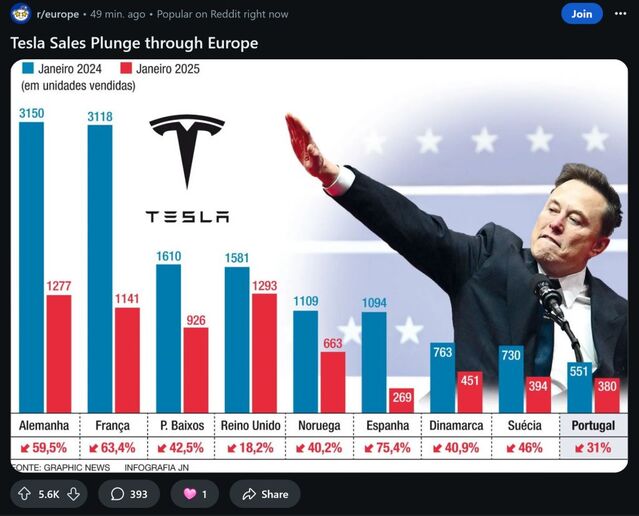The height and width of the screenshot is (516, 639).
Task: Open the 393 comments
Action: (x=129, y=494)
